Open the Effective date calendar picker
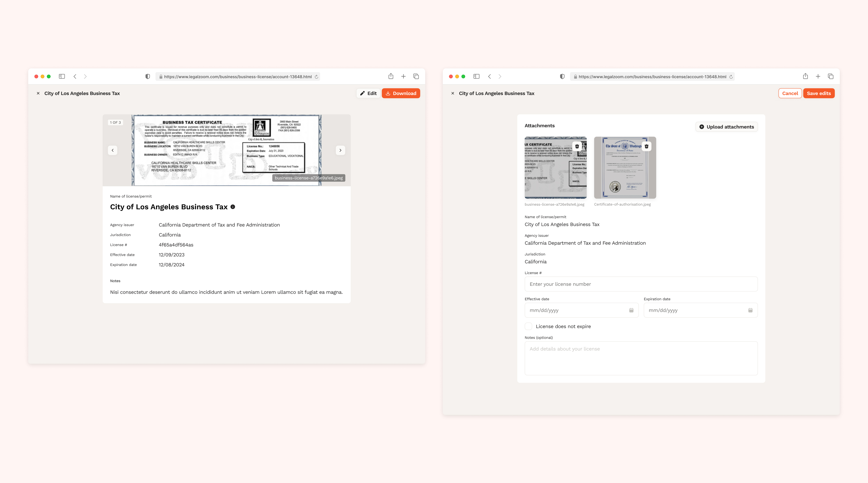This screenshot has height=483, width=868. tap(631, 310)
